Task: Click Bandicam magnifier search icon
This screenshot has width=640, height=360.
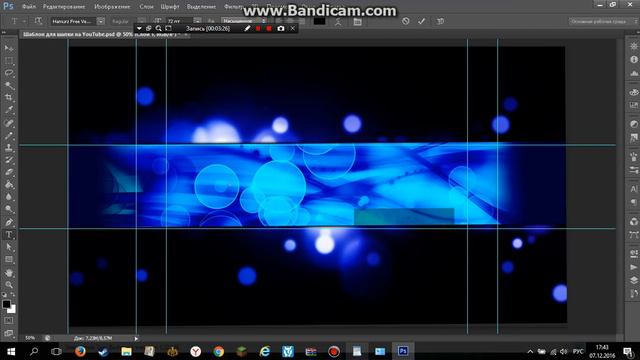Action: [158, 29]
